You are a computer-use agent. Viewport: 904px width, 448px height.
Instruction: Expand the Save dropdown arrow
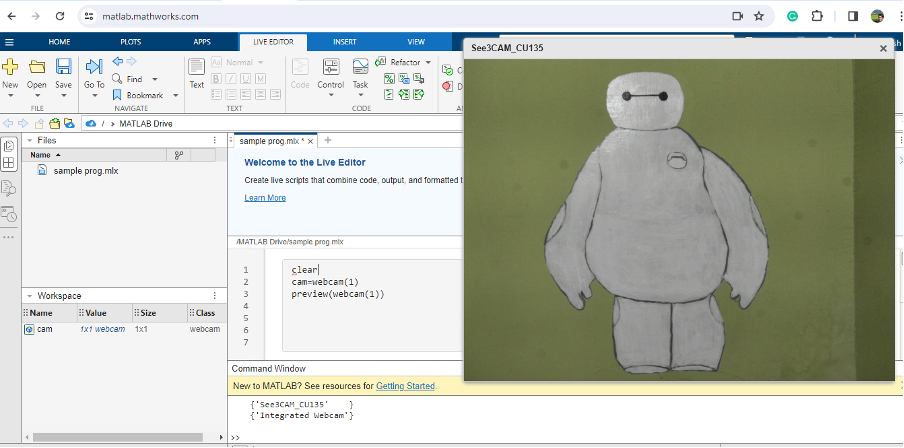[x=63, y=96]
